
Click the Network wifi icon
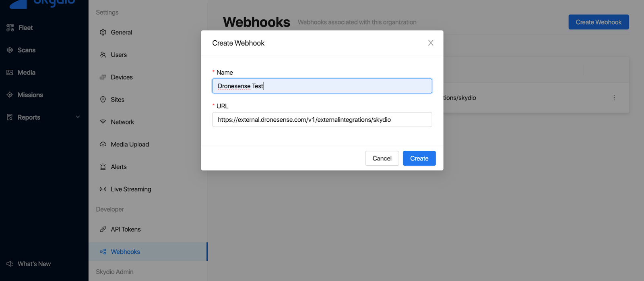tap(103, 122)
